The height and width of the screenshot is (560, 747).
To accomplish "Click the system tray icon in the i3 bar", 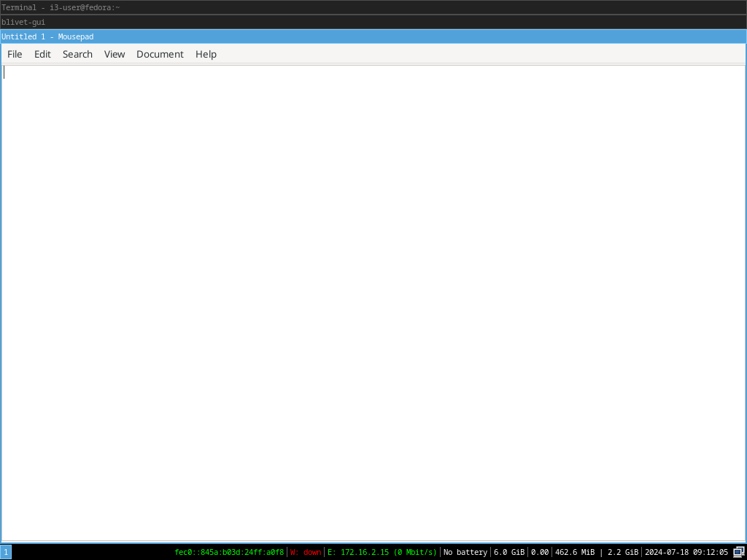I will [x=739, y=553].
